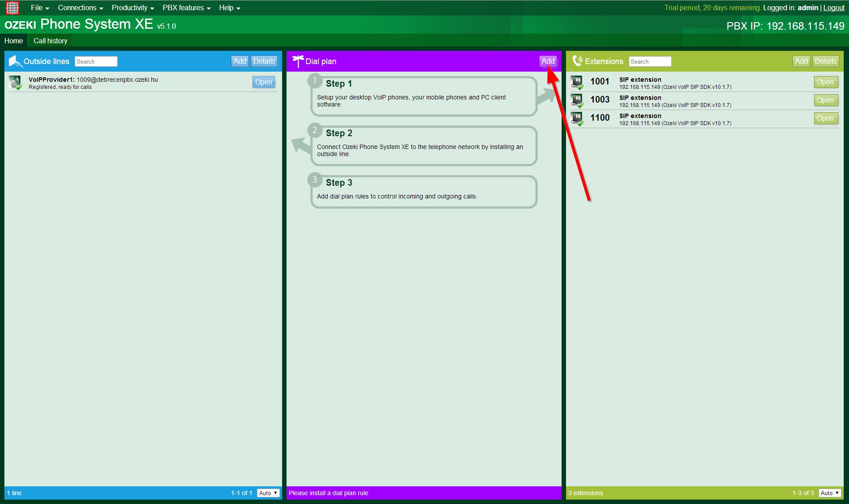Click the extension 1001 phone icon
849x504 pixels.
pyautogui.click(x=577, y=82)
